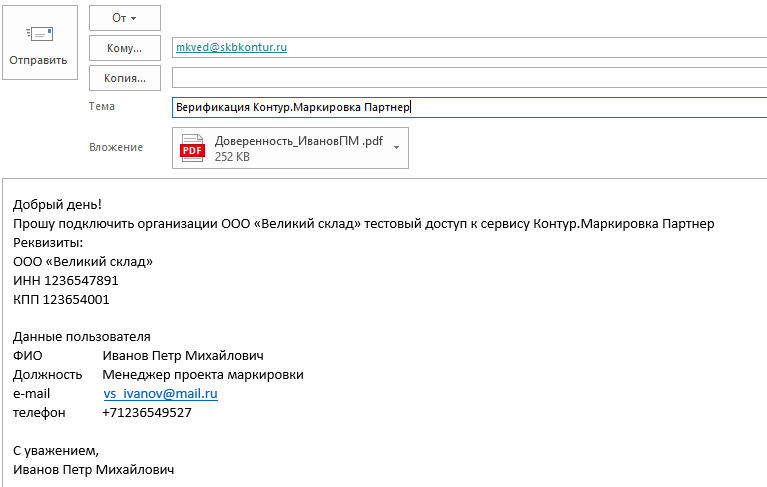Expand the attachment dropdown arrow
Screen dimensions: 767x487
pyautogui.click(x=397, y=148)
